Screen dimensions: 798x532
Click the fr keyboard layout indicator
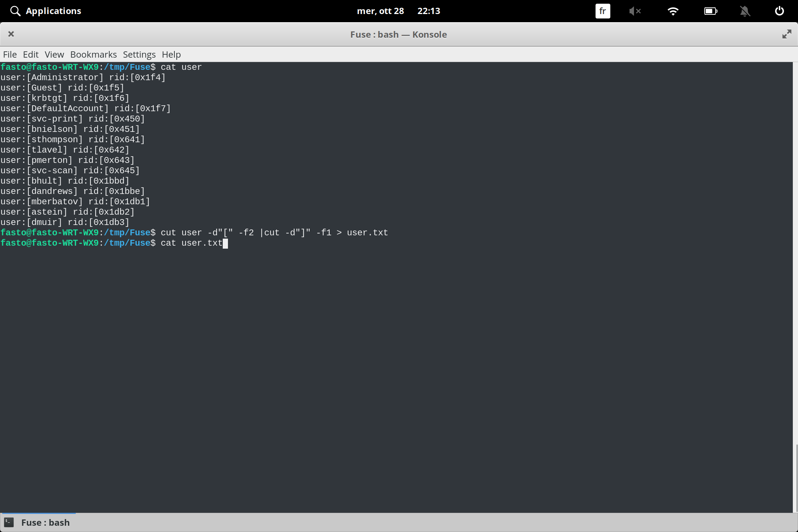[603, 11]
